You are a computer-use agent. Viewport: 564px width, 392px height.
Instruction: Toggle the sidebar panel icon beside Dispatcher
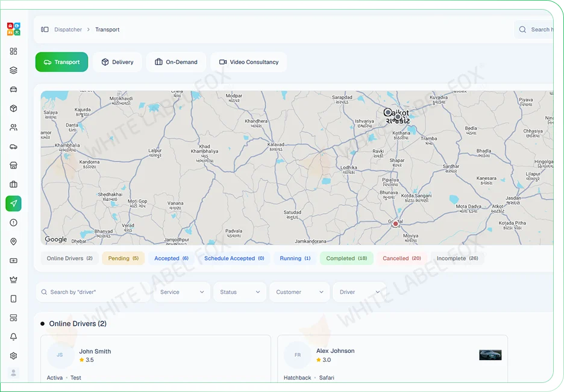pos(45,30)
